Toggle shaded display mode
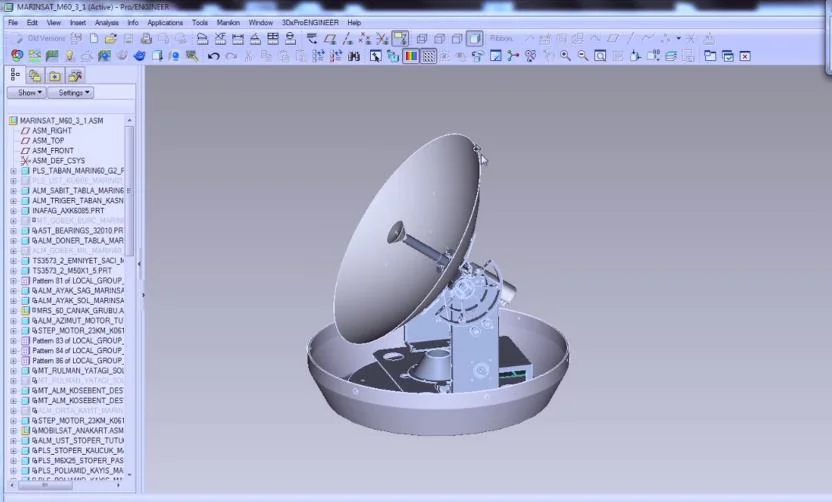This screenshot has height=502, width=832. click(x=474, y=38)
